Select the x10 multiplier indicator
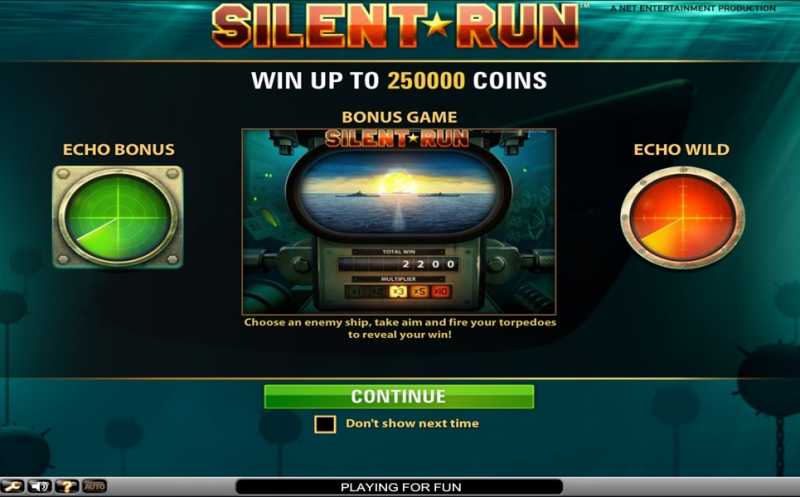 pos(441,291)
